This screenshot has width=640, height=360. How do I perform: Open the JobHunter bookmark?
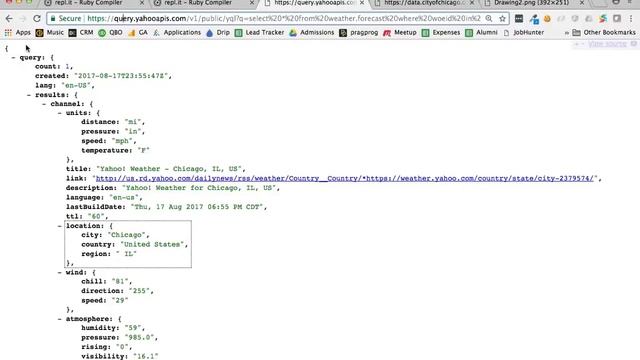(x=523, y=33)
